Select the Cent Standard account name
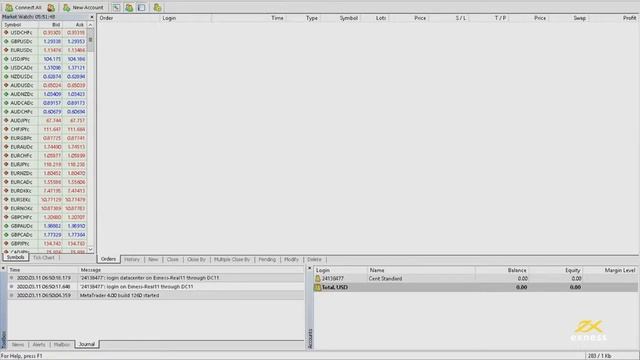 point(385,278)
